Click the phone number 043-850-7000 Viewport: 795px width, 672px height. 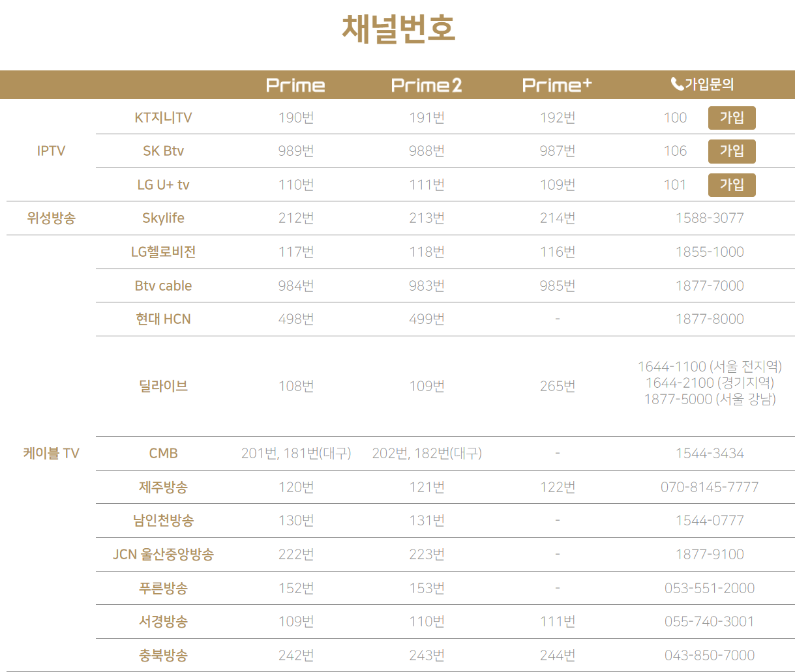coord(710,656)
